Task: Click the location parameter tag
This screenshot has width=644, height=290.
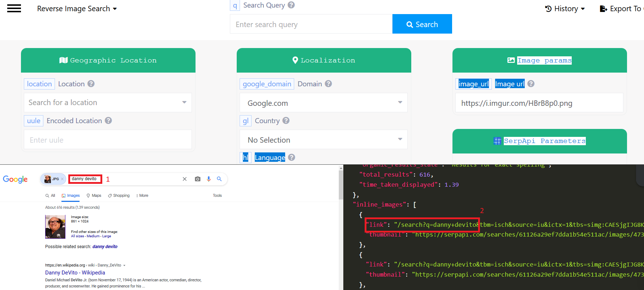Action: pos(39,84)
